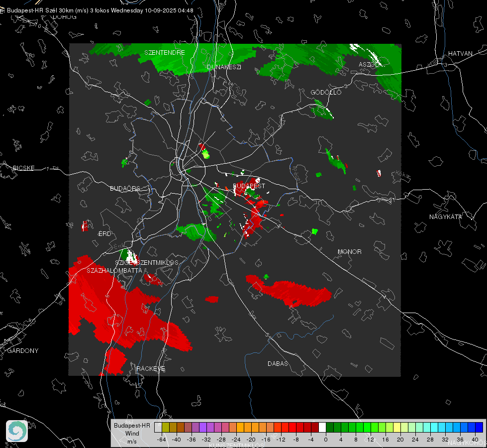
Task: Click the light gray leftmost legend swatch
Action: [158, 428]
